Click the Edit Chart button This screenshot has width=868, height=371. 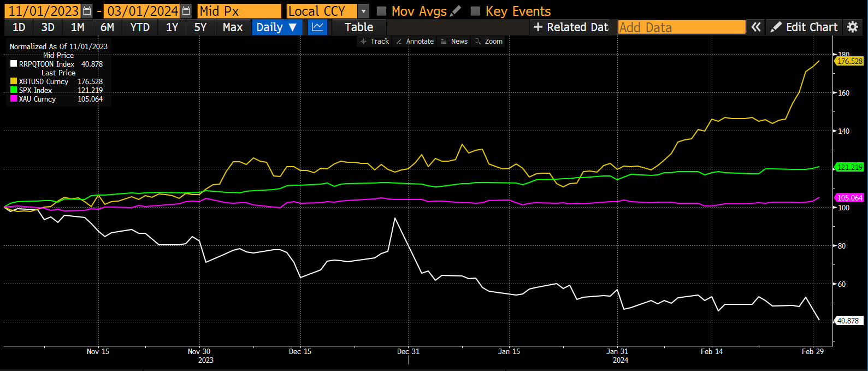[804, 27]
